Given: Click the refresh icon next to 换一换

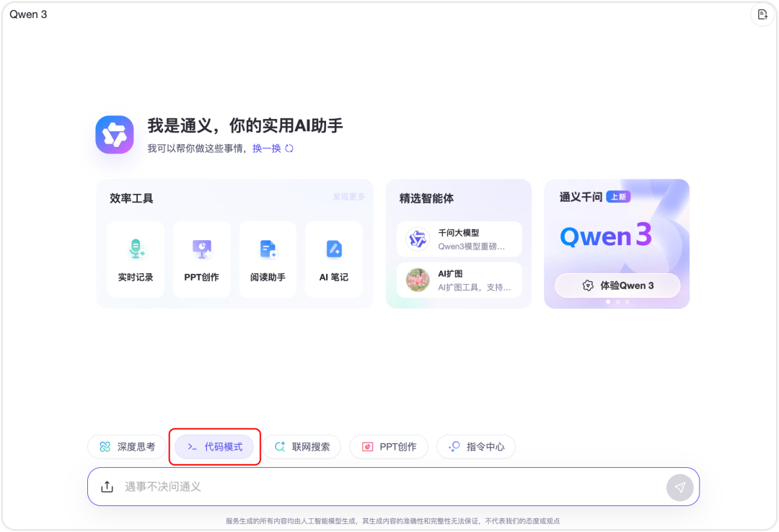Looking at the screenshot, I should tap(290, 148).
